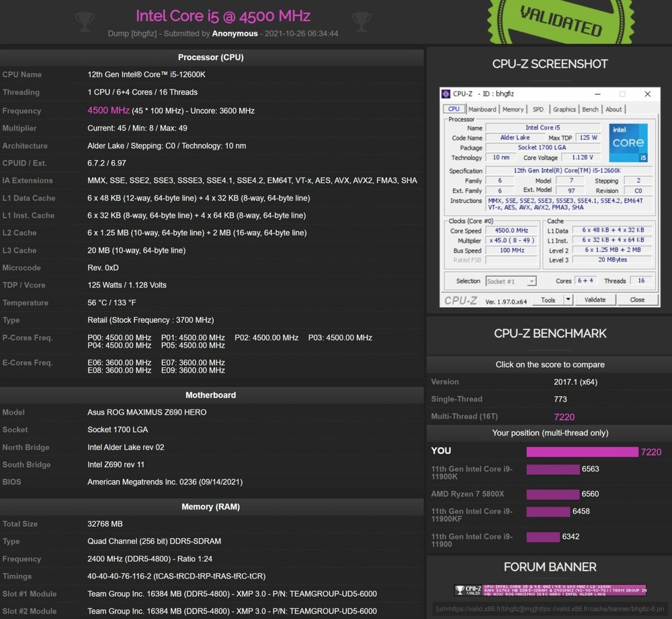Expand the Selection combo box options
Viewport: 672px width, 619px height.
click(511, 281)
